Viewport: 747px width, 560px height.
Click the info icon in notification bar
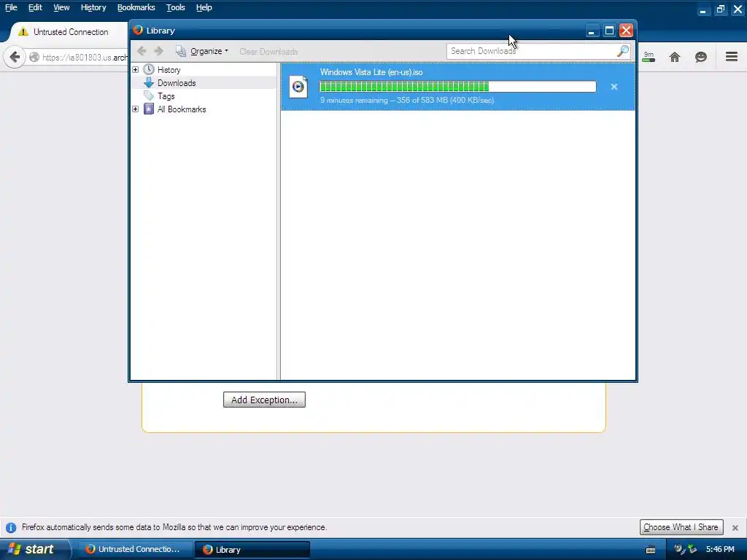pyautogui.click(x=11, y=528)
